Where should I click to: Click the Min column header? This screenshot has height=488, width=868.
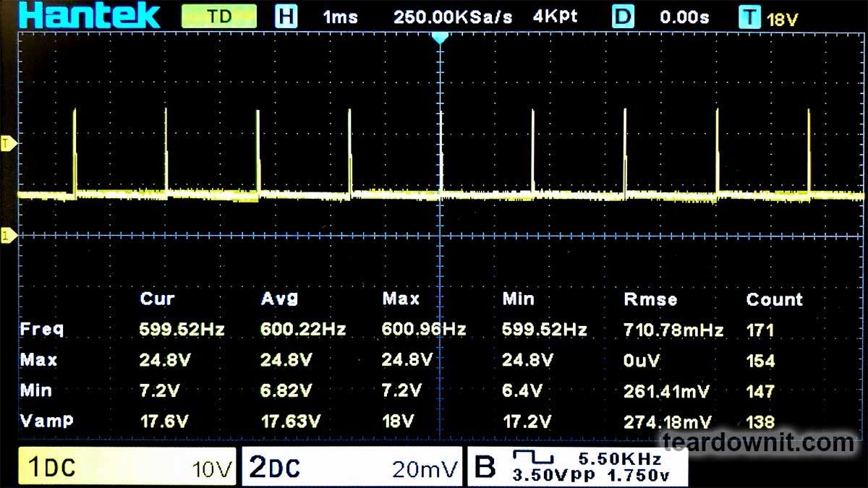(518, 299)
